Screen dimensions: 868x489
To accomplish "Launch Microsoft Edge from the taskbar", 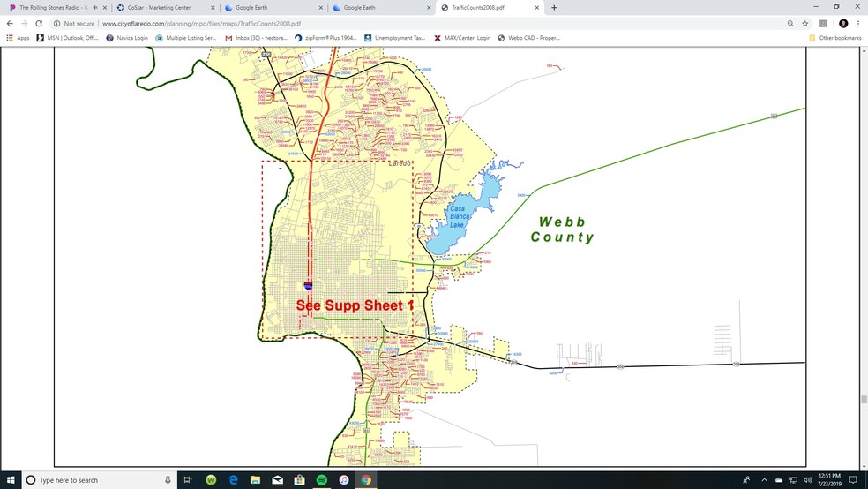I will click(234, 480).
